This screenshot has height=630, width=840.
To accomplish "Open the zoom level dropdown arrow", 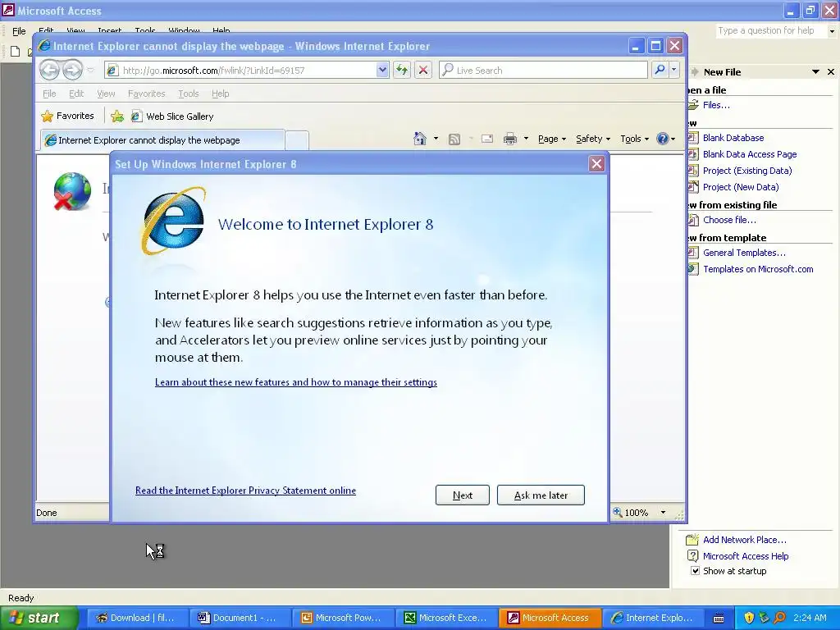I will tap(663, 513).
